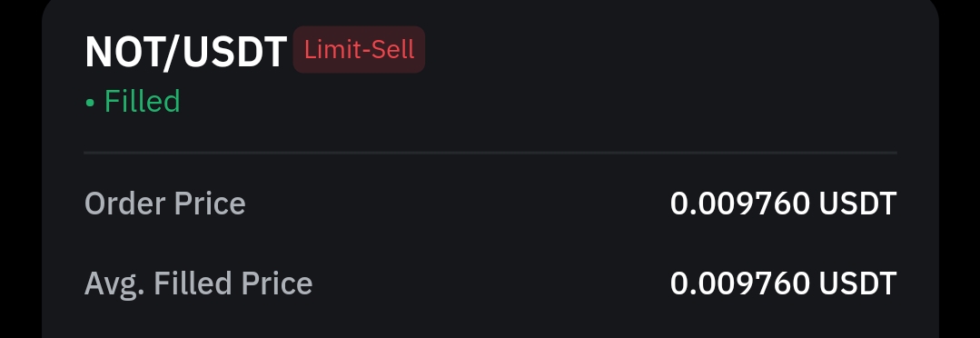
Task: Click the horizontal divider under Filled status
Action: coord(490,153)
